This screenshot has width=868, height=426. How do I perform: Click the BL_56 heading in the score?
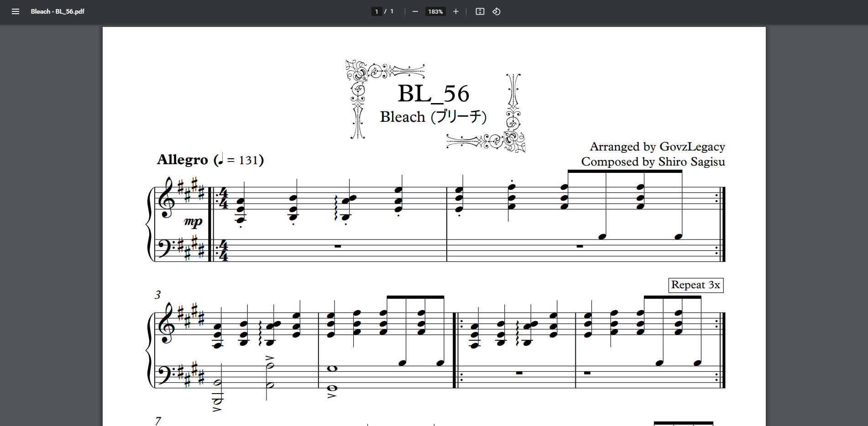pos(433,94)
